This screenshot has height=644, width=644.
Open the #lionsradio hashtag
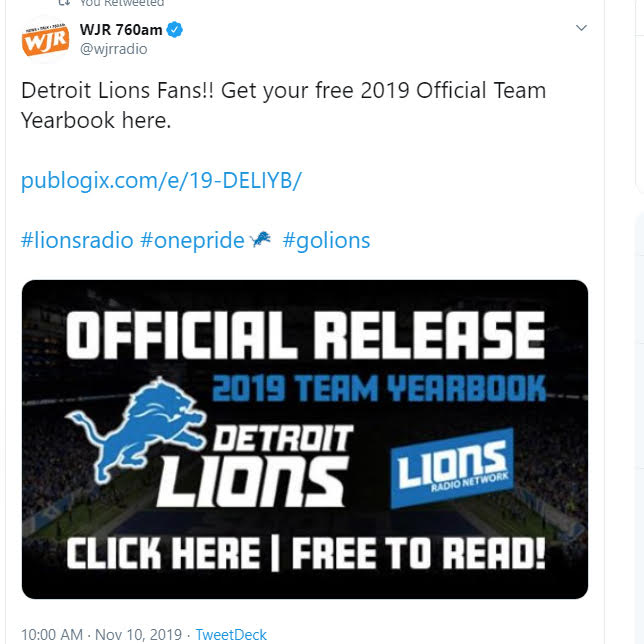(77, 240)
